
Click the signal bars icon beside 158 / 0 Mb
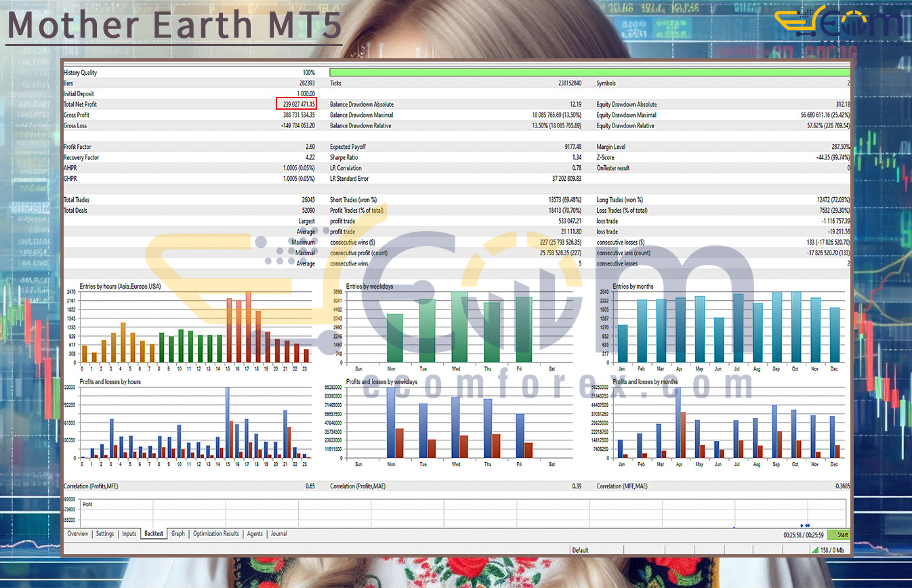pos(815,550)
